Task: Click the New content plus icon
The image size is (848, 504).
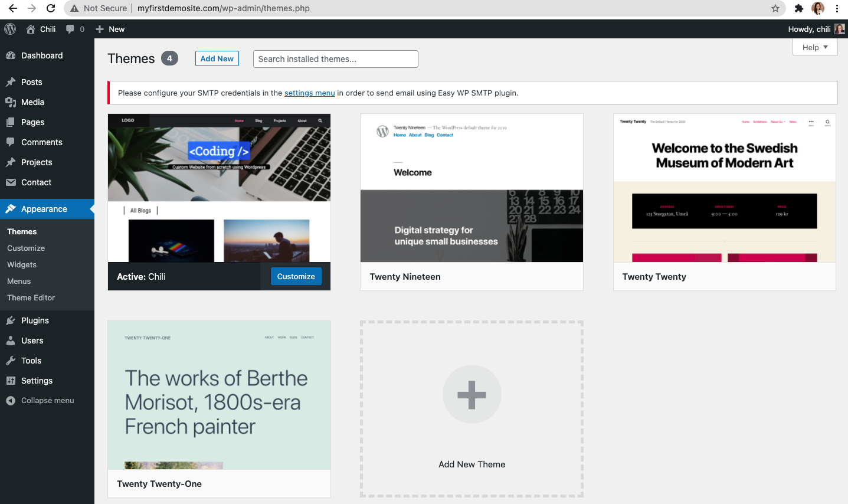Action: point(100,29)
